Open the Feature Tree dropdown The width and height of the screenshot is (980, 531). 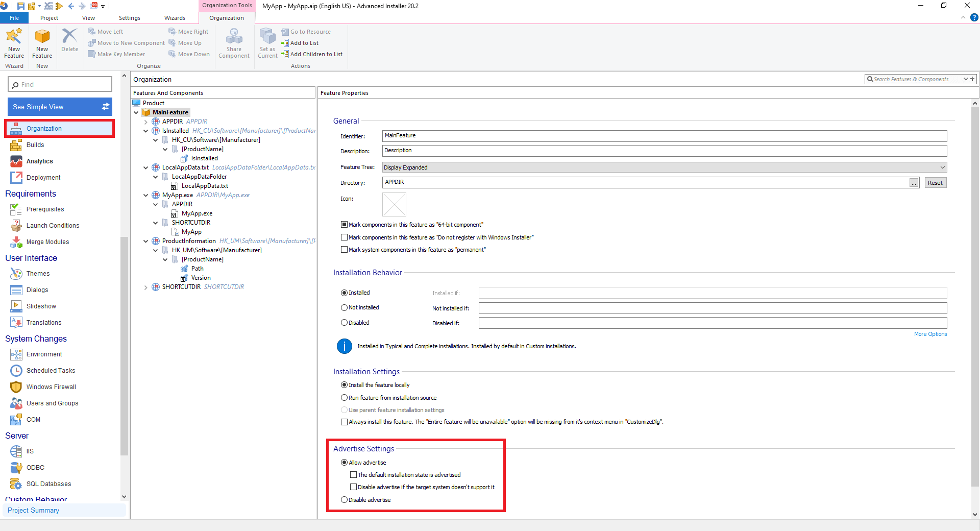point(665,167)
